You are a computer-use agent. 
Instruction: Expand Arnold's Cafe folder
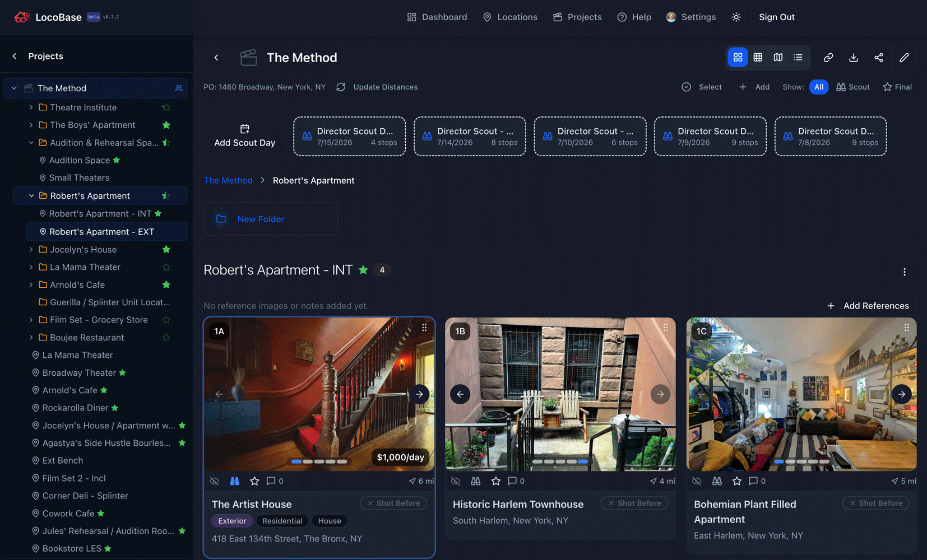[x=31, y=284]
